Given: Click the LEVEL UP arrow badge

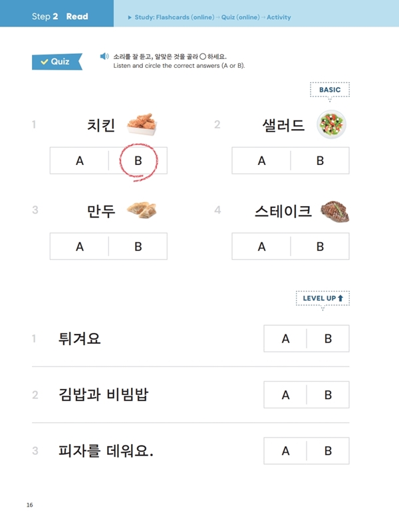Looking at the screenshot, I should 323,299.
